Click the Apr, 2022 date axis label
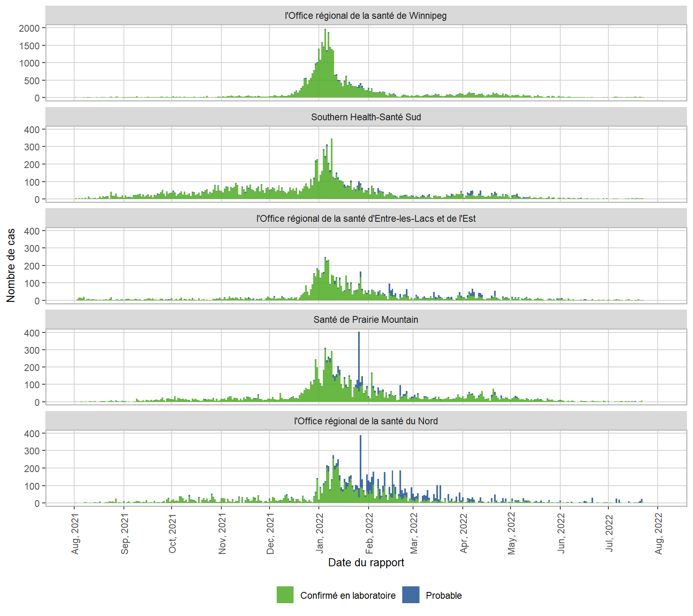693x616 pixels. pos(464,533)
